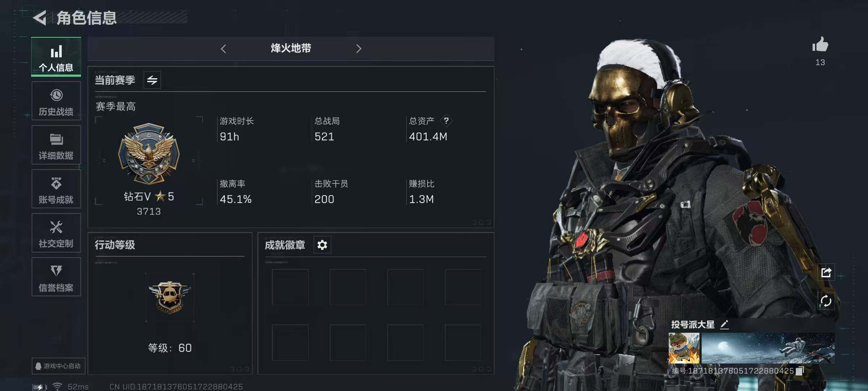The image size is (868, 391).
Task: Copy the player ID with copy icon
Action: (x=800, y=371)
